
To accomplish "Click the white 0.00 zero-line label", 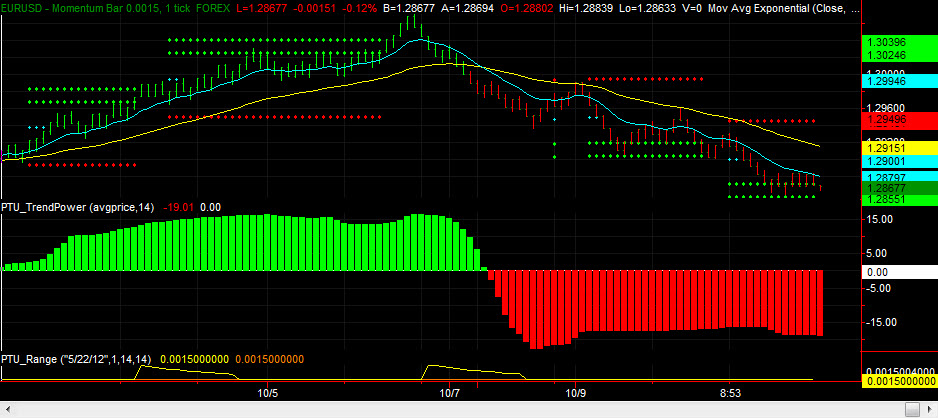I will (x=899, y=272).
